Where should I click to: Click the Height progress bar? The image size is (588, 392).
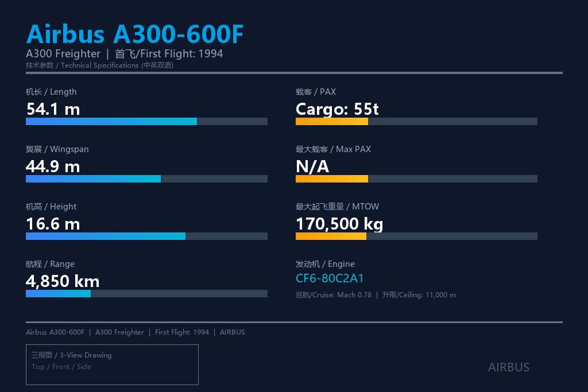coord(146,236)
